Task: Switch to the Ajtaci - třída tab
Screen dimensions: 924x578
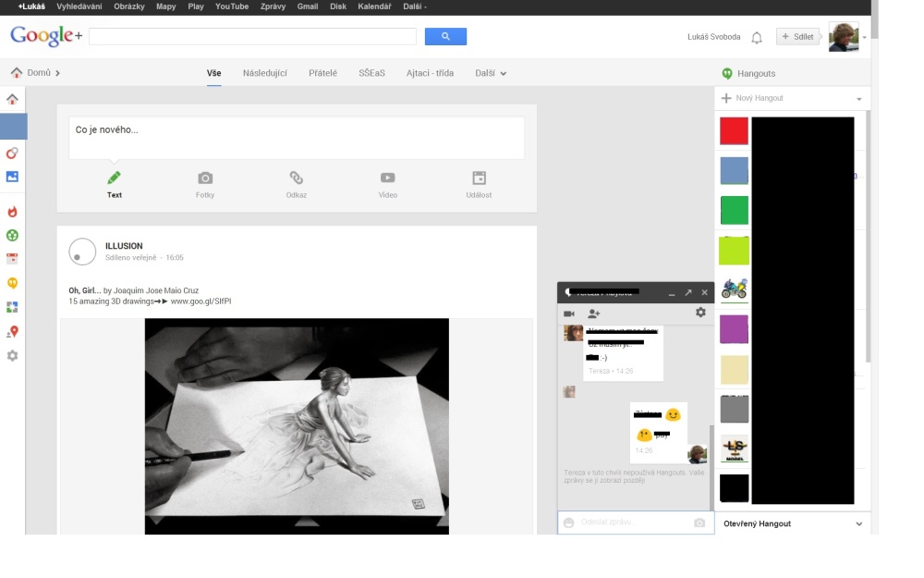Action: click(x=431, y=73)
